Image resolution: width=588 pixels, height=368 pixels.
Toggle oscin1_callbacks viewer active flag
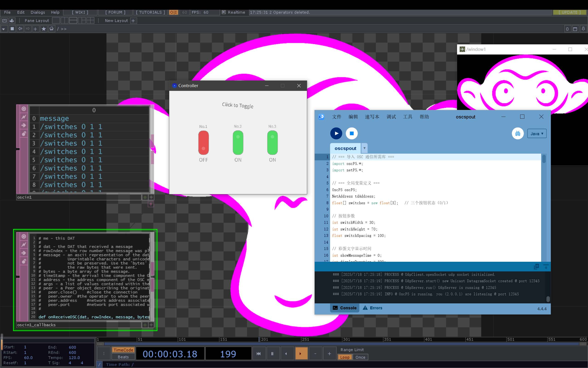pos(24,236)
